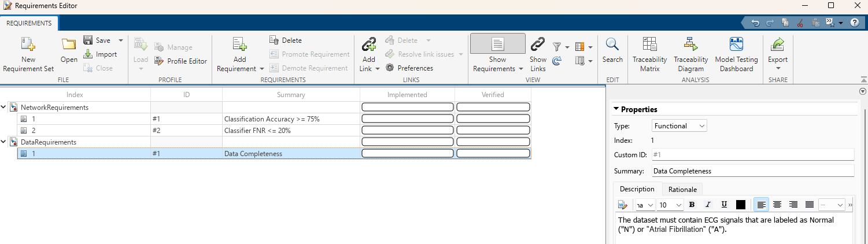Toggle underline formatting in Description
This screenshot has height=244, width=868.
click(724, 205)
